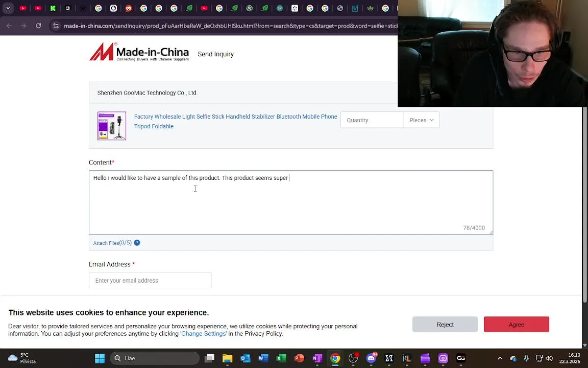Open the purple camera app taskbar icon
Screen dimensions: 588x368
point(443,358)
